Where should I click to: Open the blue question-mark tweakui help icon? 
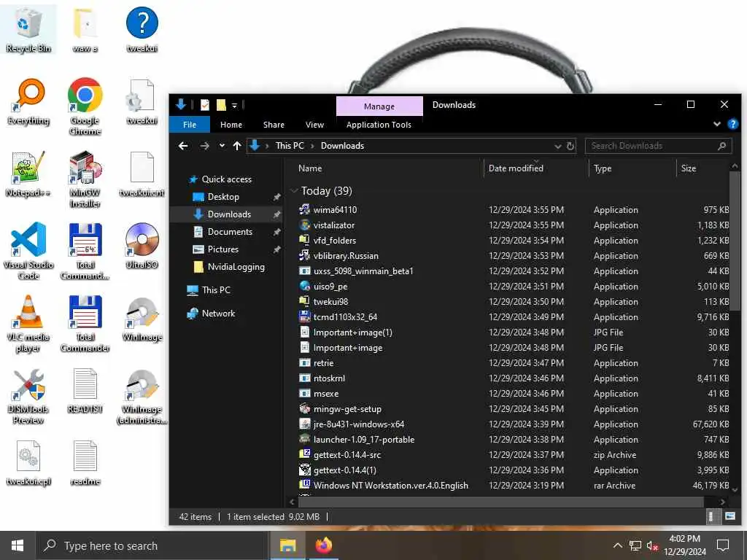click(142, 29)
